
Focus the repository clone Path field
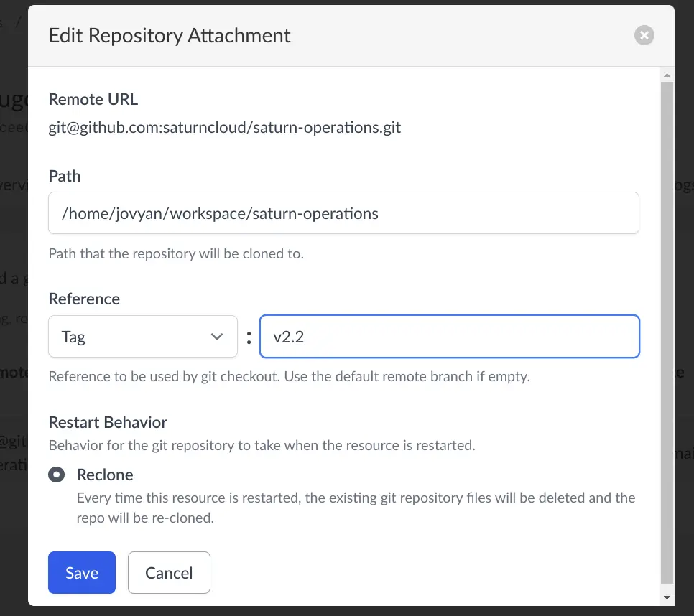pos(343,213)
